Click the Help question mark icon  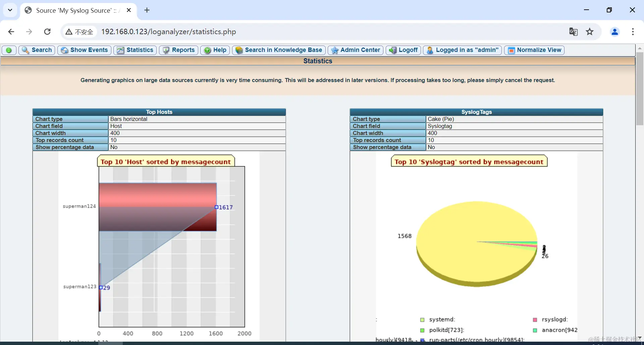click(x=208, y=50)
